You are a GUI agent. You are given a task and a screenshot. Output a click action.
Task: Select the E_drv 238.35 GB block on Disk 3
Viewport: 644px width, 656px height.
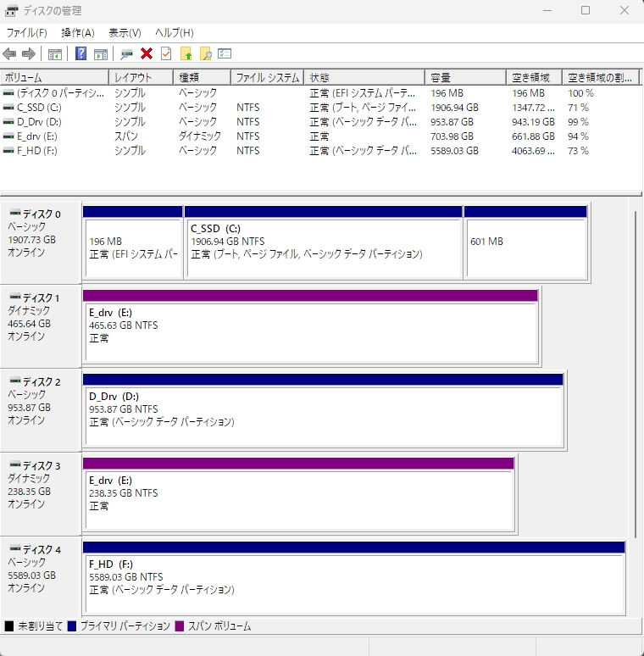click(298, 494)
